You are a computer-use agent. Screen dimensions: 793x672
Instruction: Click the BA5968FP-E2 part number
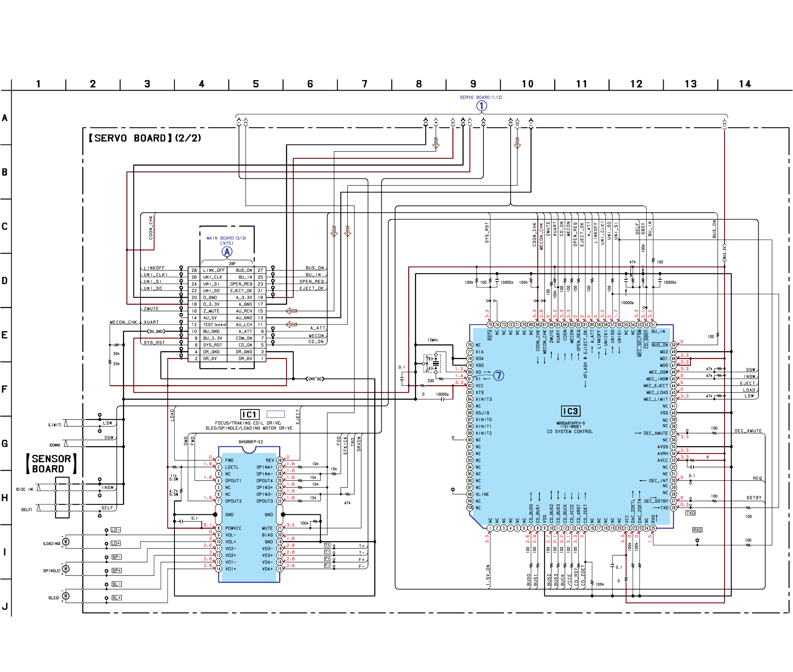click(251, 442)
